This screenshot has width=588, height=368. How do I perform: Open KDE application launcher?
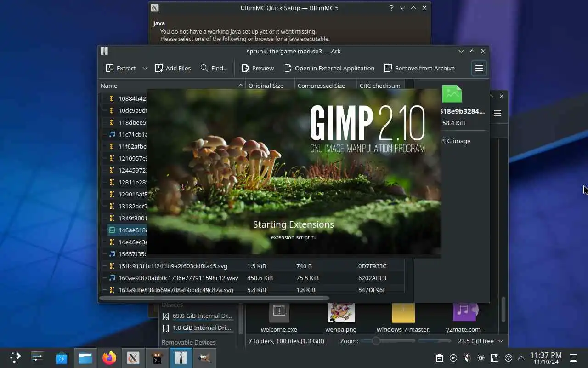(x=15, y=357)
